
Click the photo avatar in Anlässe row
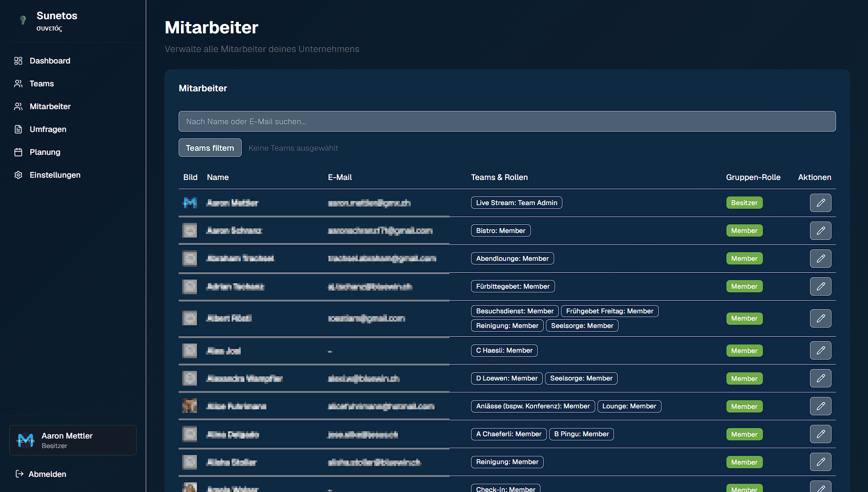pyautogui.click(x=190, y=406)
